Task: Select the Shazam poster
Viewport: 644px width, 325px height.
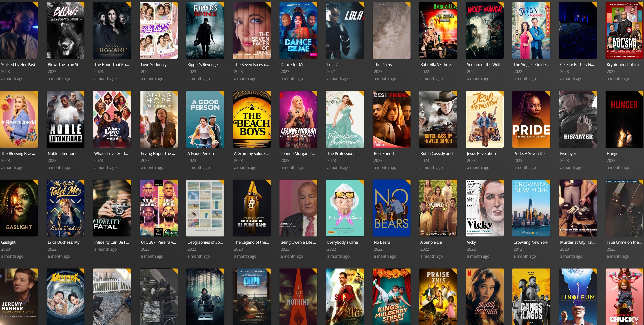Action: coord(345,297)
